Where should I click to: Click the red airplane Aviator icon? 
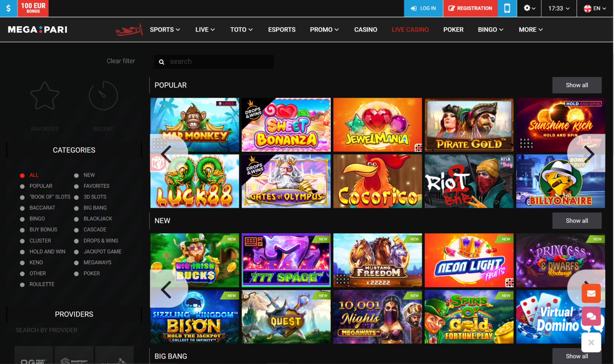(129, 30)
